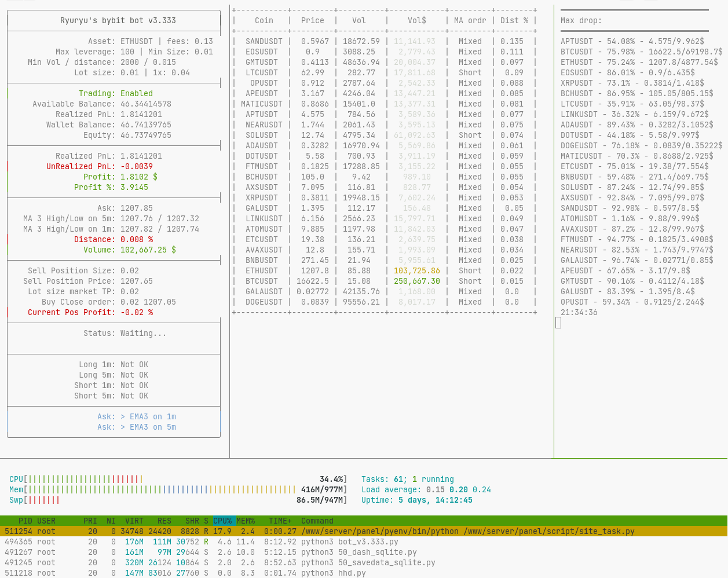Screen dimensions: 728x578
Task: Select DOGEUSDT volume 95556.21 in the table
Action: click(361, 302)
